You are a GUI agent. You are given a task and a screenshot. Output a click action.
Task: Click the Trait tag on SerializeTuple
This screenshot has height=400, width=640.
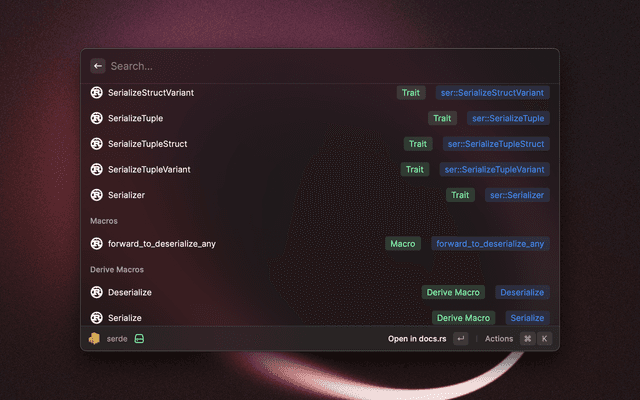(x=442, y=118)
